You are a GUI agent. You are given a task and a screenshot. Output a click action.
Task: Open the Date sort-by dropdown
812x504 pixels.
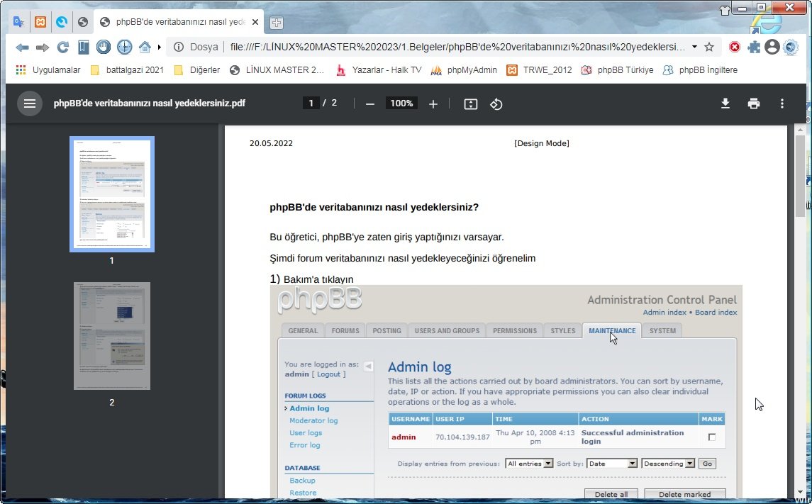(612, 464)
